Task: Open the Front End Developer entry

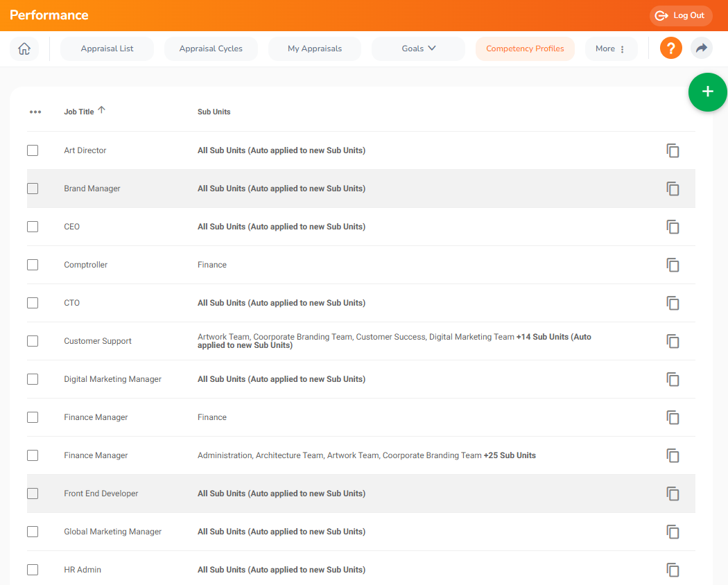Action: coord(101,494)
